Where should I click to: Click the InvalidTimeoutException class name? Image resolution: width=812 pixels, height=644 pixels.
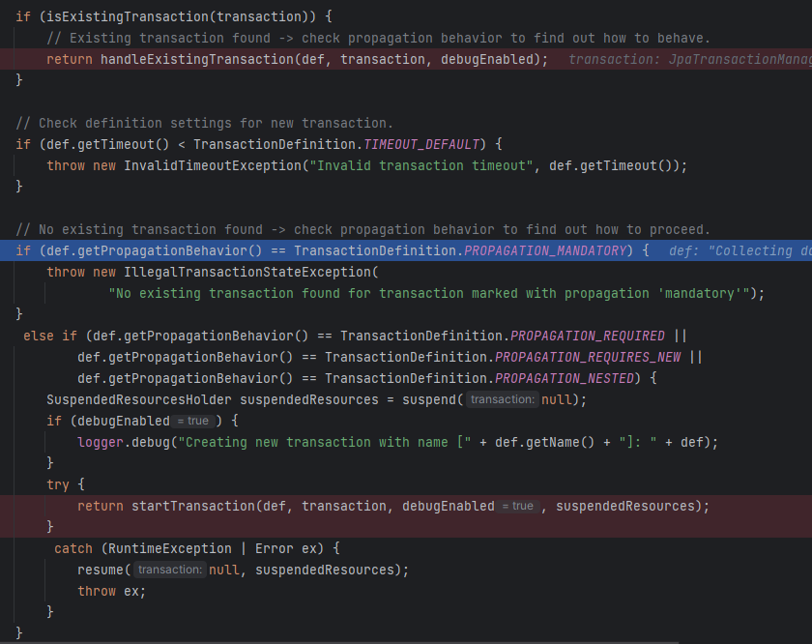click(213, 165)
